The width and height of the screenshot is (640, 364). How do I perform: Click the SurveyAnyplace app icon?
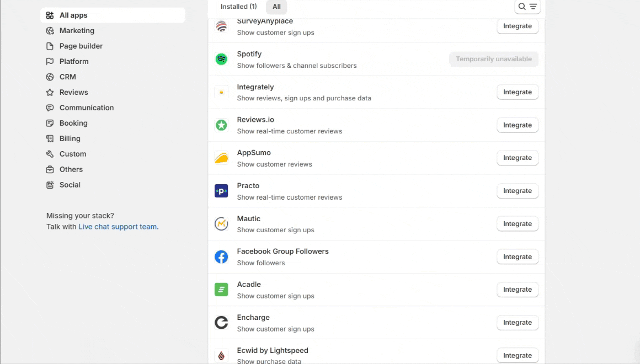point(221,26)
